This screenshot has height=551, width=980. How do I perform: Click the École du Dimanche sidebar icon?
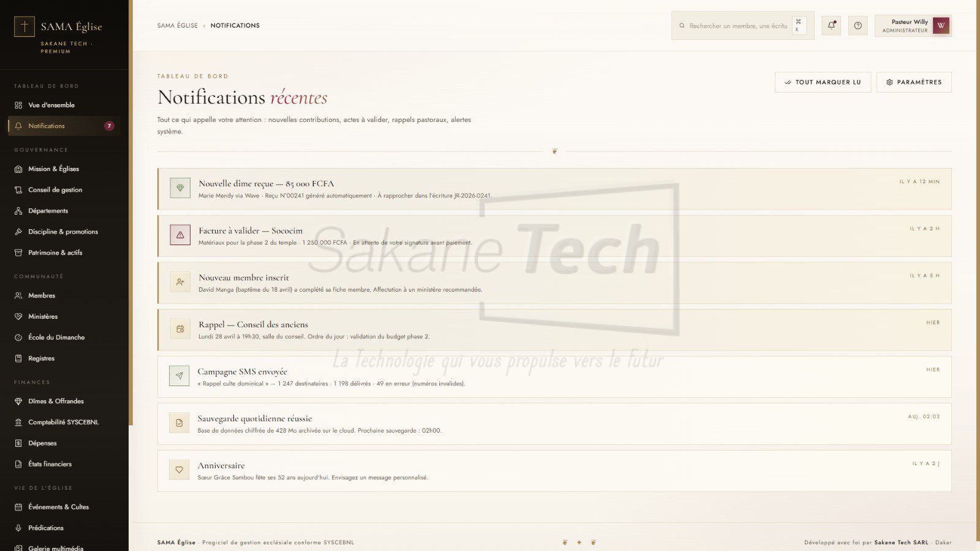point(18,338)
